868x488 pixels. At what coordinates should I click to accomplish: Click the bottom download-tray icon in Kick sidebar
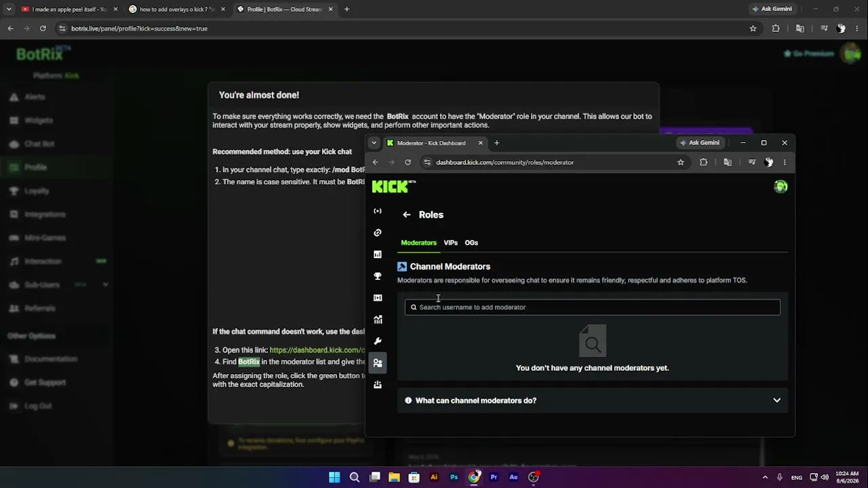[x=378, y=384]
